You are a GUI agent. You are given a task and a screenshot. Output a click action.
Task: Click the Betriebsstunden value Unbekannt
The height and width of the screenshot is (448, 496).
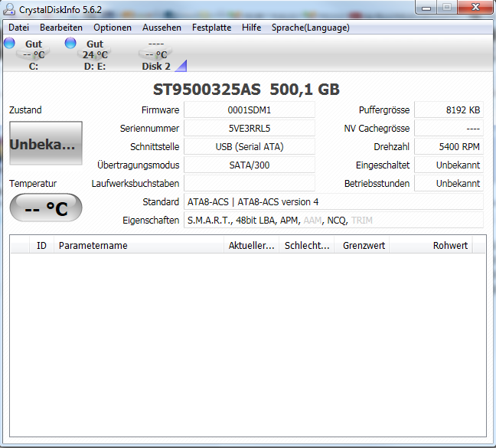point(449,184)
